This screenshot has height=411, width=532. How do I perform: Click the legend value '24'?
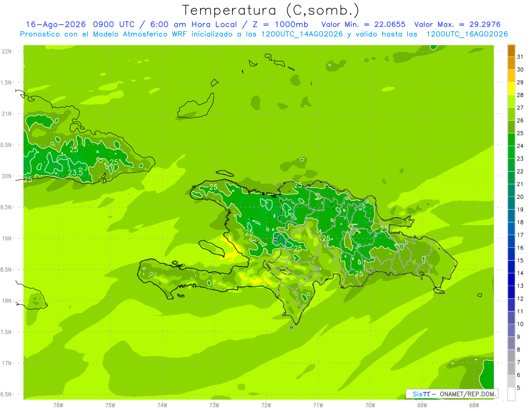[x=520, y=146]
